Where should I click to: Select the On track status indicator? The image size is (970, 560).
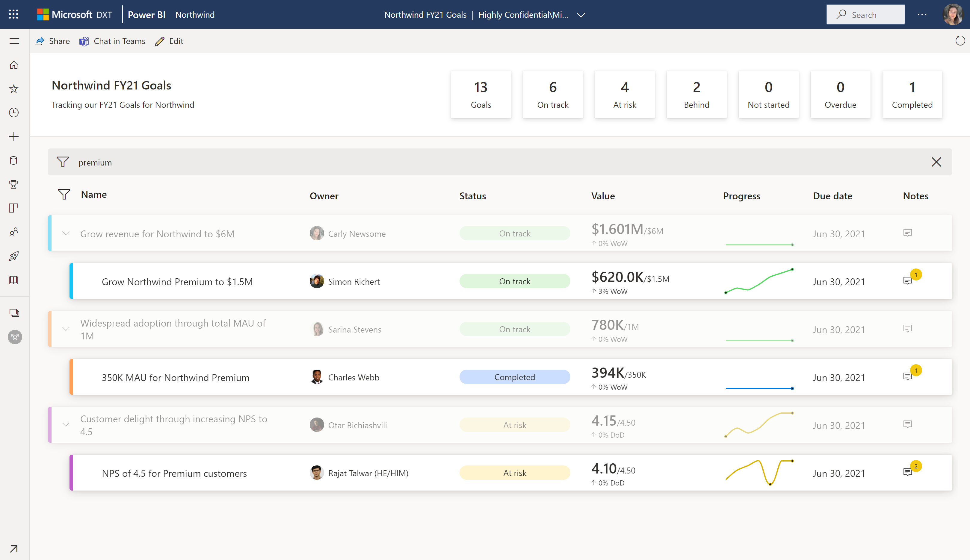(x=514, y=281)
